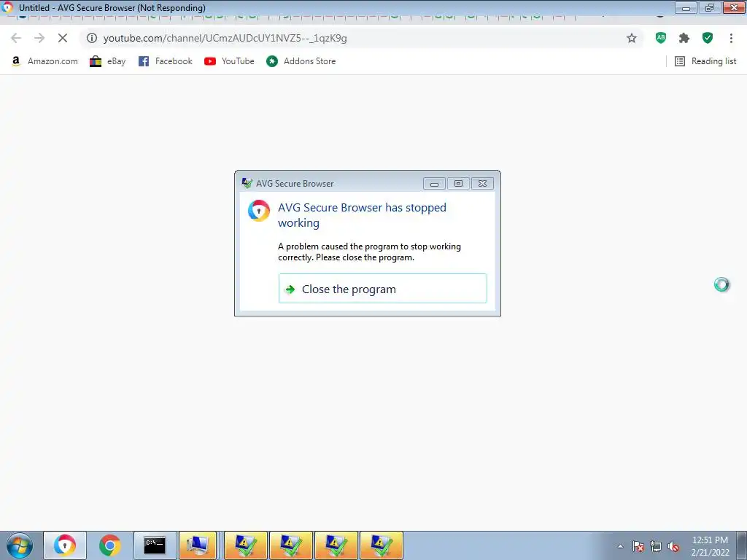Open the computer monitor taskbar item
Viewport: 747px width, 560px height.
tap(198, 545)
